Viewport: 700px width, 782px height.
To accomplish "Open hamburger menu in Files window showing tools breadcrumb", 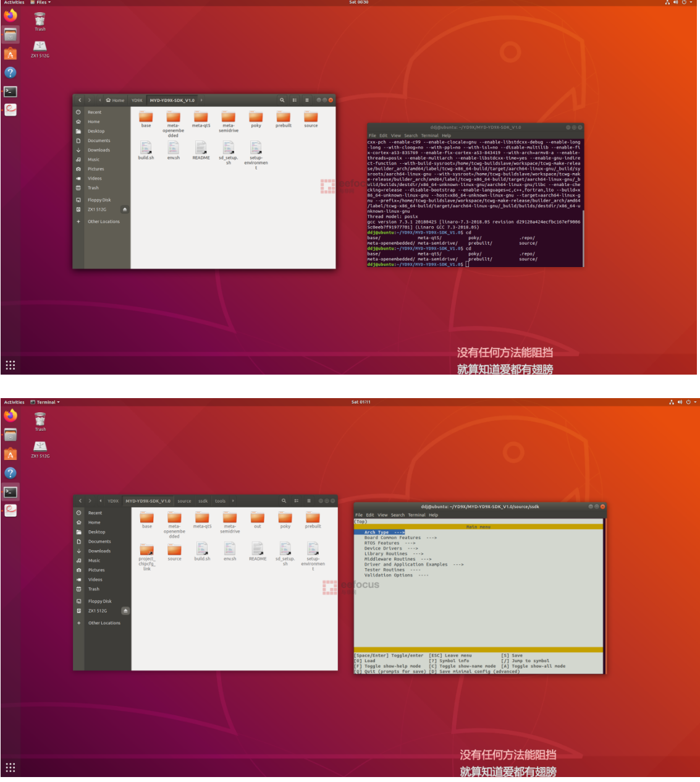I will point(308,501).
